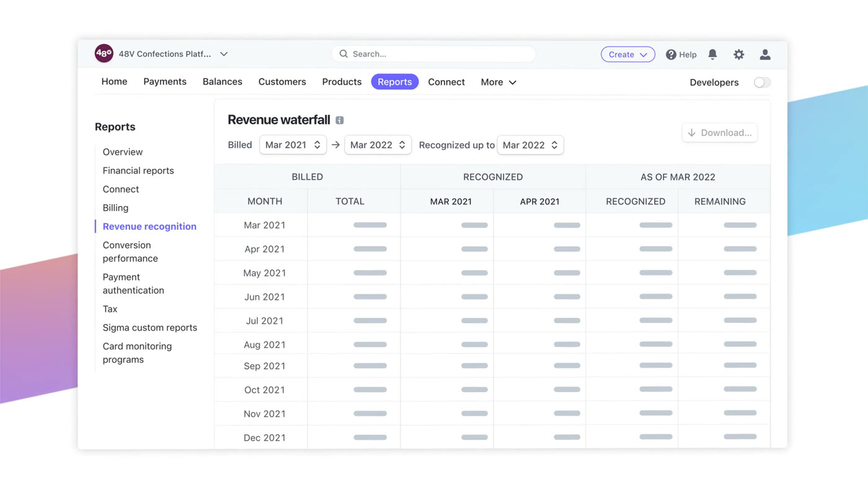Select the Oct 2021 row label

coord(265,390)
